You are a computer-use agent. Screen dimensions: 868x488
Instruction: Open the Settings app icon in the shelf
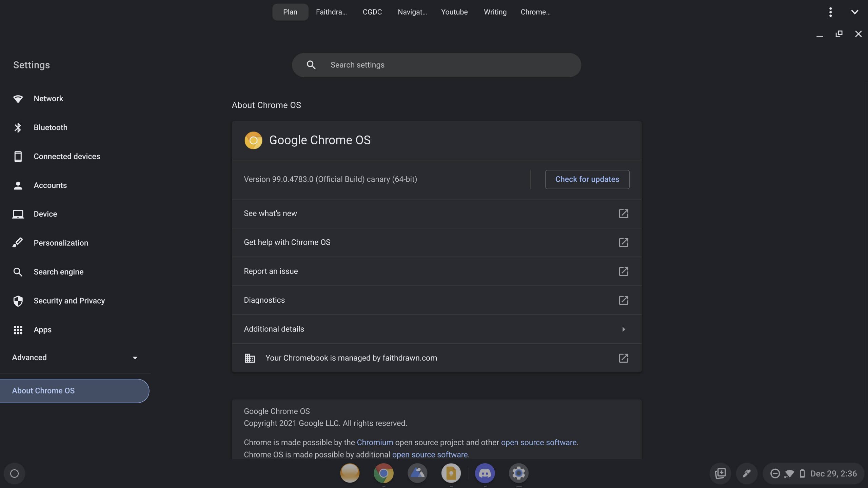point(519,473)
